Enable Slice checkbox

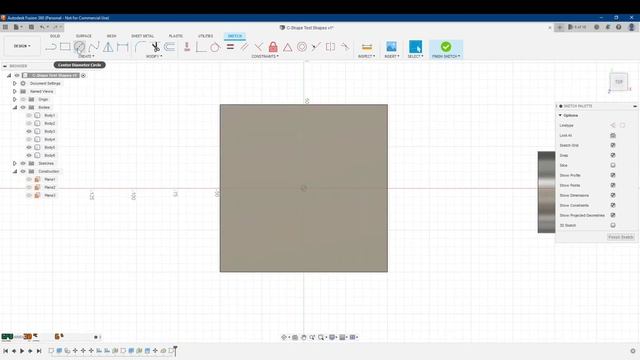[x=613, y=165]
